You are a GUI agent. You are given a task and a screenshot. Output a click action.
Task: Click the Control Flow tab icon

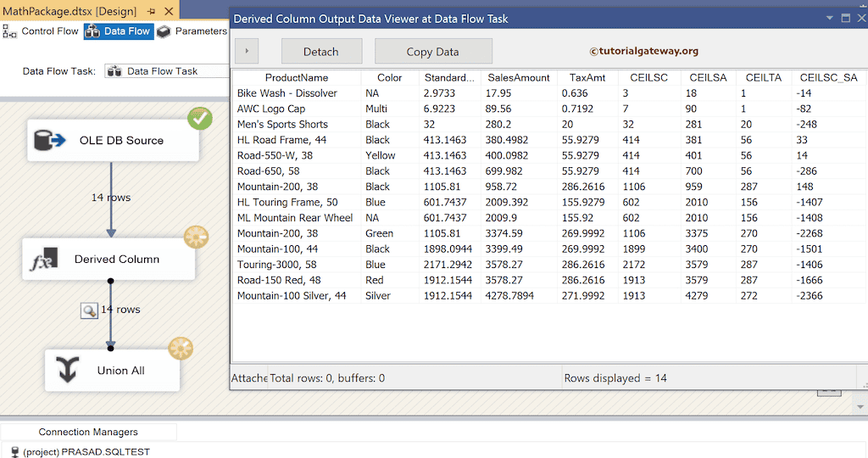(x=9, y=31)
